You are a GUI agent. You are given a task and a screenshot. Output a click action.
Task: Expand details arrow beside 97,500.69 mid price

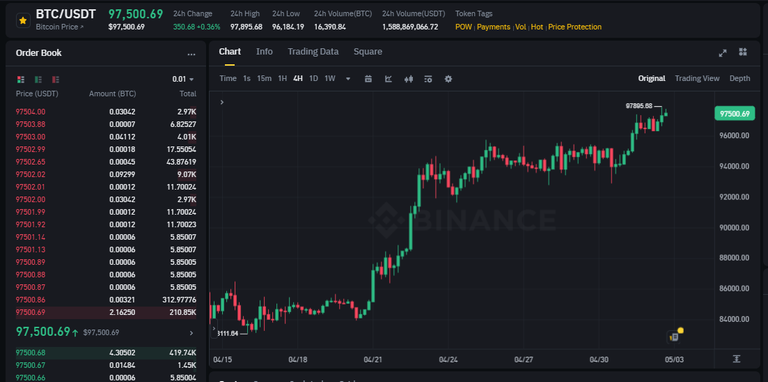click(x=191, y=333)
